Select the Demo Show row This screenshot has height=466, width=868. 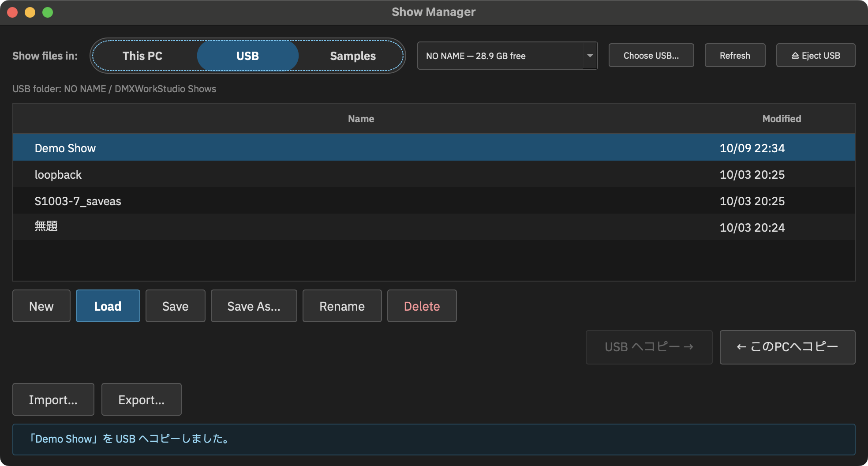[x=434, y=147]
